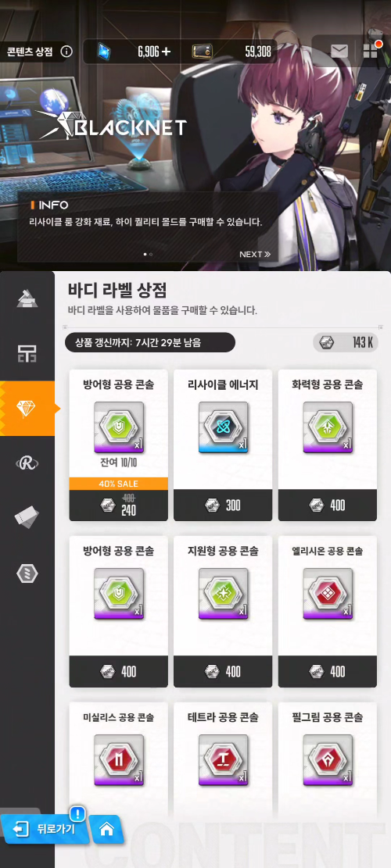The height and width of the screenshot is (868, 391).
Task: Select the R emblem sidebar tab
Action: click(x=27, y=463)
